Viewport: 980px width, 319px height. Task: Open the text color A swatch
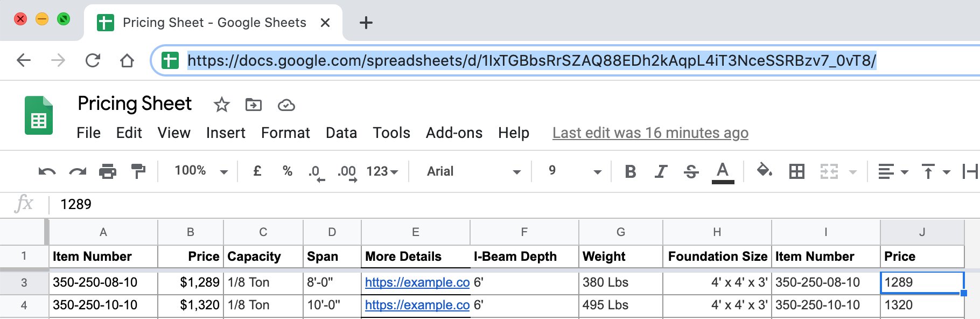coord(723,172)
